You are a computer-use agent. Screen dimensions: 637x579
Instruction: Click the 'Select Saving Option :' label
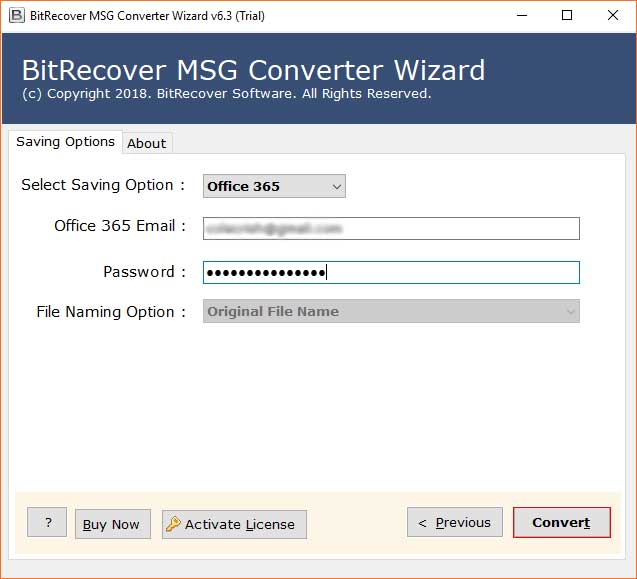coord(103,185)
